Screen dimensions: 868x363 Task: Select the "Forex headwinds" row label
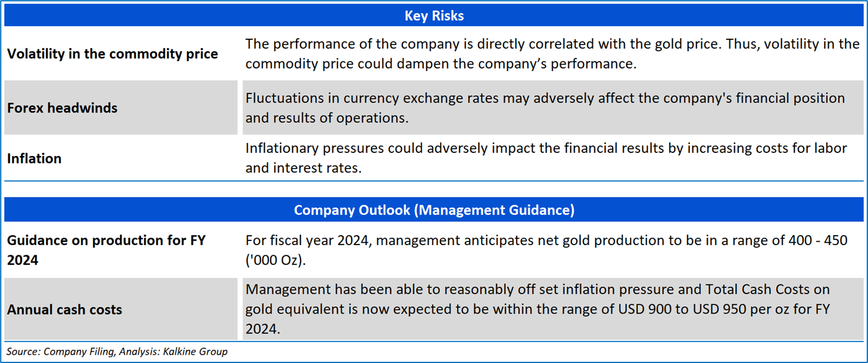pos(63,108)
